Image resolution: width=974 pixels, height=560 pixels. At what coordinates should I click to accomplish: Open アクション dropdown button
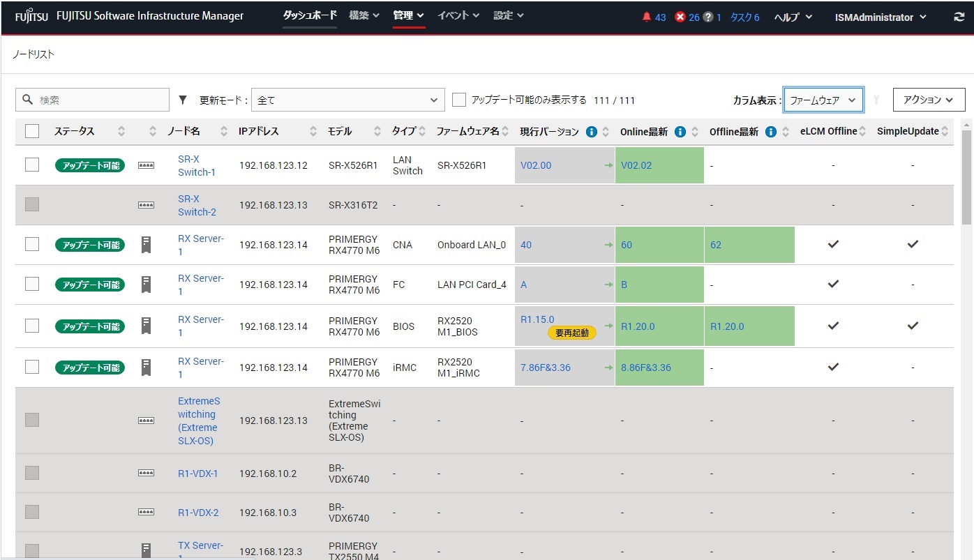[x=929, y=100]
